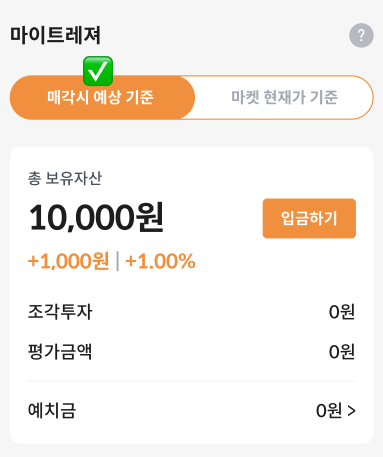Viewport: 383px width, 457px height.
Task: Click the horizontal divider above 예치금
Action: 192,381
